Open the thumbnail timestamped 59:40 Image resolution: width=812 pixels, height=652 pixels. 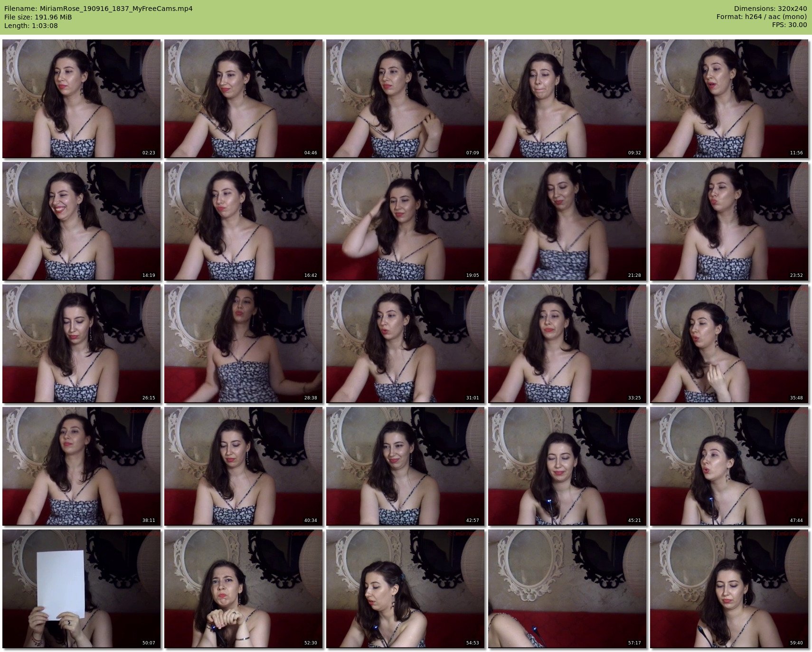tap(729, 588)
